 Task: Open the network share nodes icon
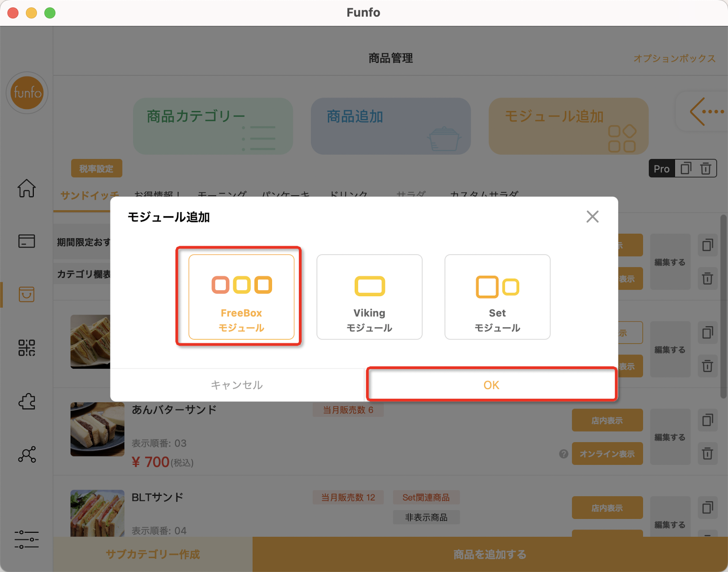coord(26,454)
